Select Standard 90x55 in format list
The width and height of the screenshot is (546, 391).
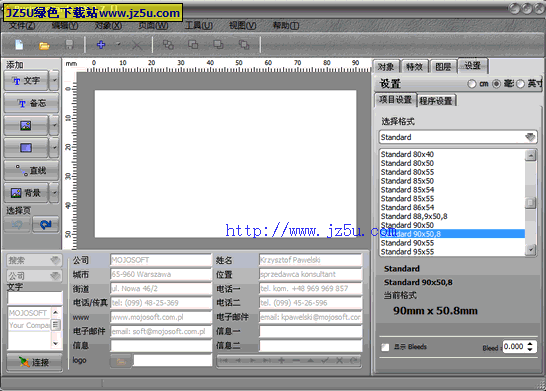(x=452, y=243)
